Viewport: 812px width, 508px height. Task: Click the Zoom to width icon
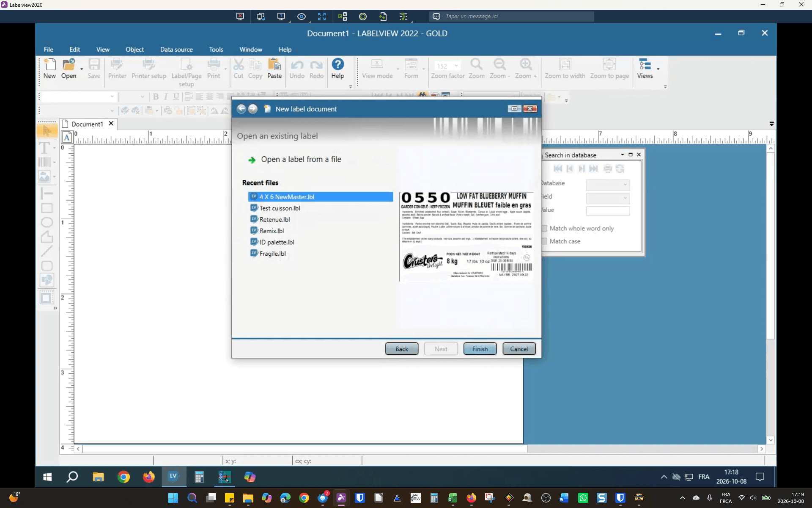tap(565, 64)
